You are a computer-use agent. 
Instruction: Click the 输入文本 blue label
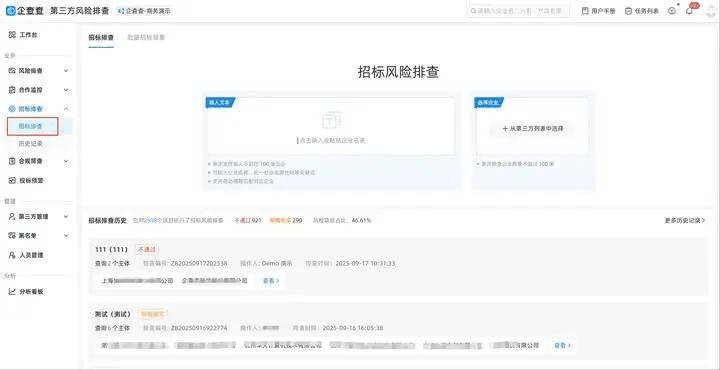coord(220,102)
